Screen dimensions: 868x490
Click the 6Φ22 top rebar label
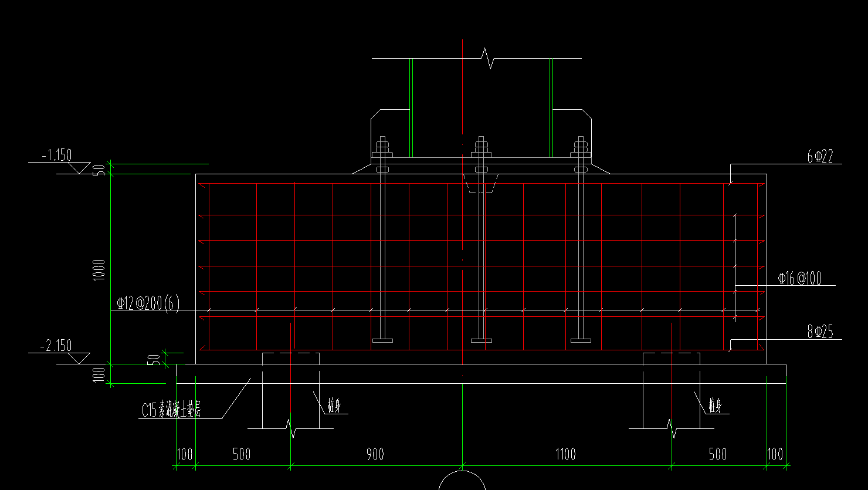(x=820, y=157)
